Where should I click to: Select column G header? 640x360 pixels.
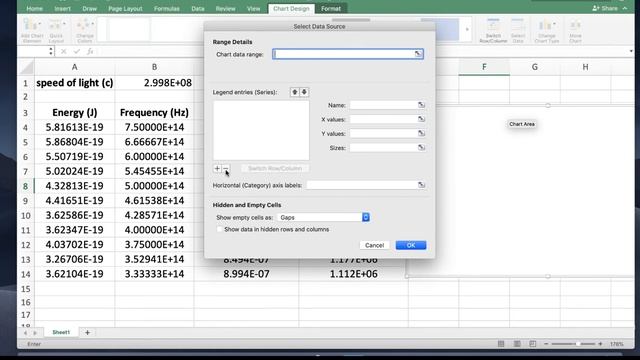[x=535, y=67]
